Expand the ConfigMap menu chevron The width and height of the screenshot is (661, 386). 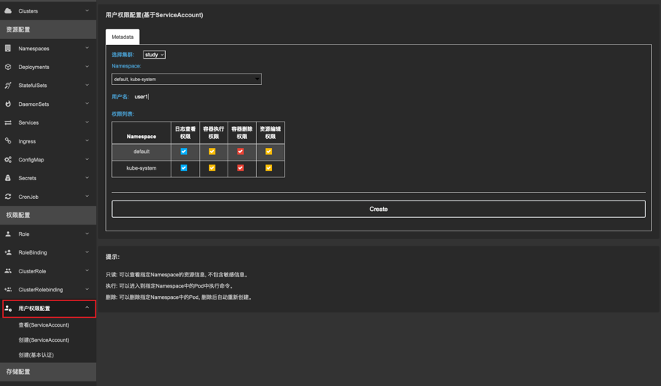[x=87, y=159]
